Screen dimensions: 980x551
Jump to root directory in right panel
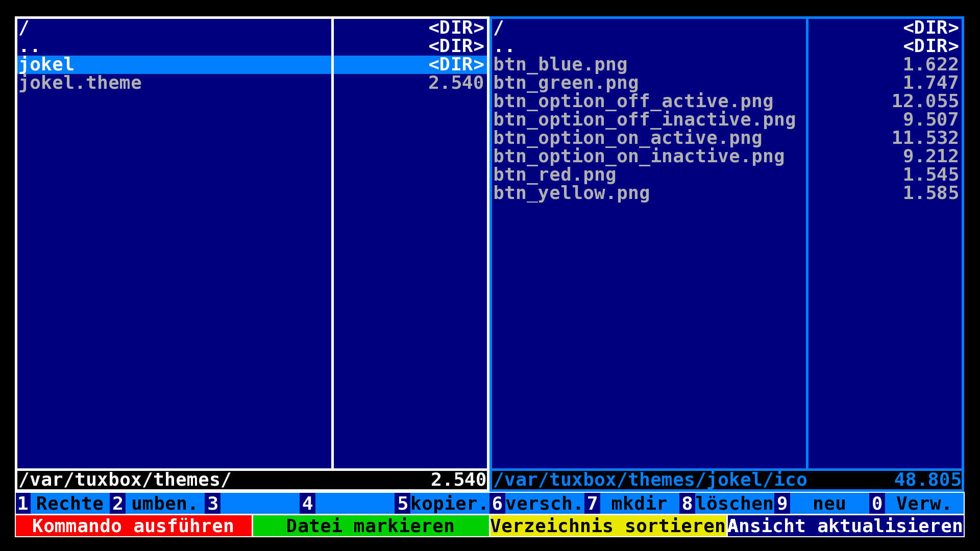[x=499, y=28]
